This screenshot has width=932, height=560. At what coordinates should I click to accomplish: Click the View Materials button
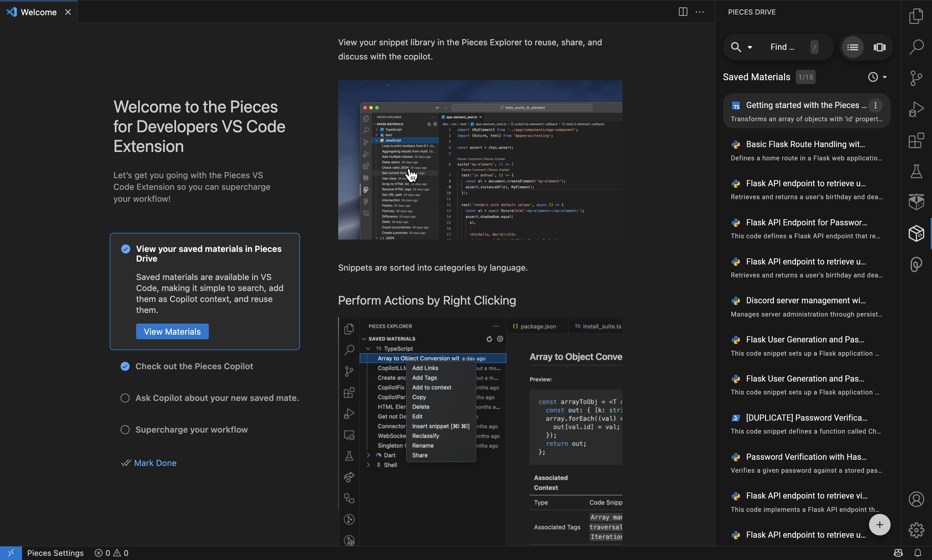pyautogui.click(x=172, y=331)
